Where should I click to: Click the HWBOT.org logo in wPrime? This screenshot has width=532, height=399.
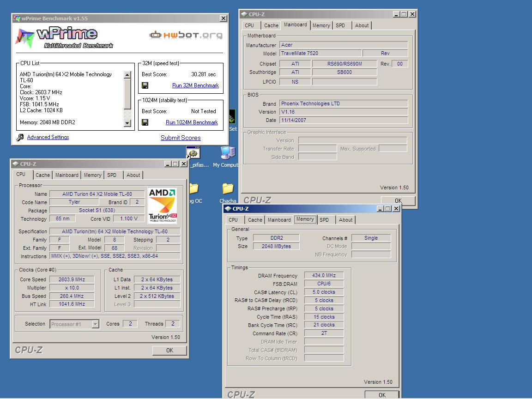pos(186,35)
